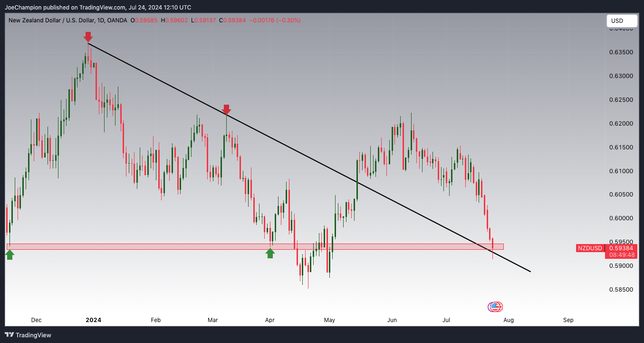Viewport: 644px width, 343px height.
Task: Click the 'JoeChampion published on TradingView.com' header text
Action: [x=65, y=7]
